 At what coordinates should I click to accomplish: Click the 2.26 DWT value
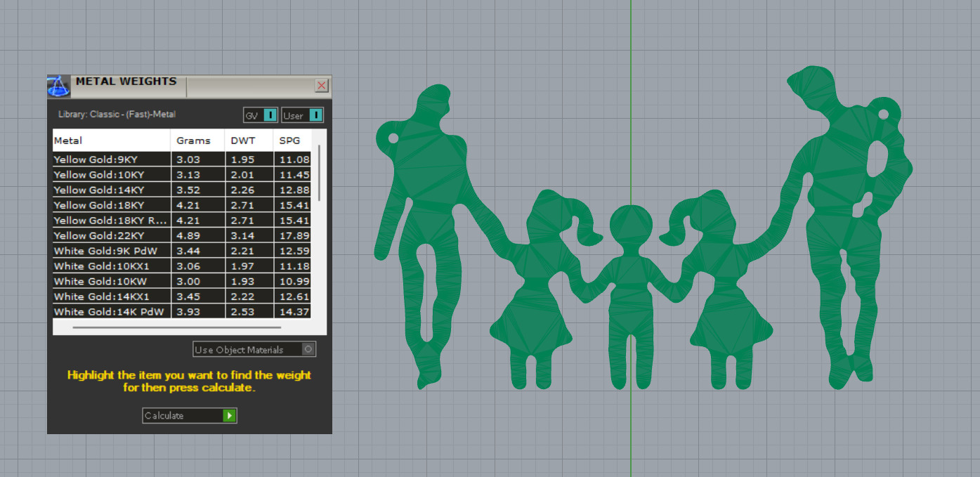[242, 190]
